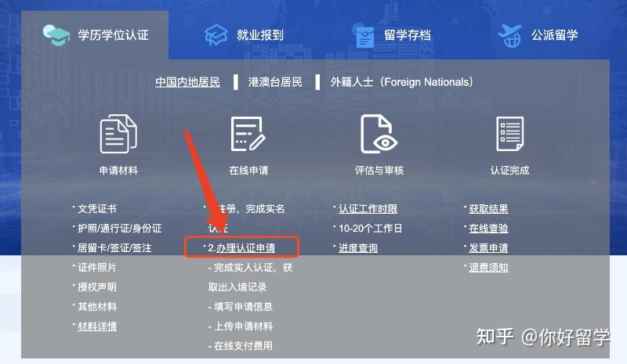Click the 认证完成 checklist icon
Viewport: 627px width, 364px height.
coord(510,134)
